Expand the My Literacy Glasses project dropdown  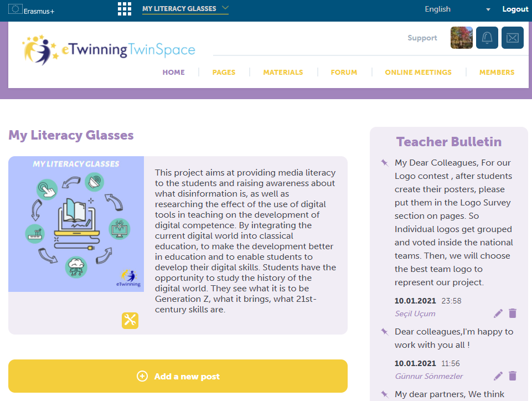pos(185,8)
